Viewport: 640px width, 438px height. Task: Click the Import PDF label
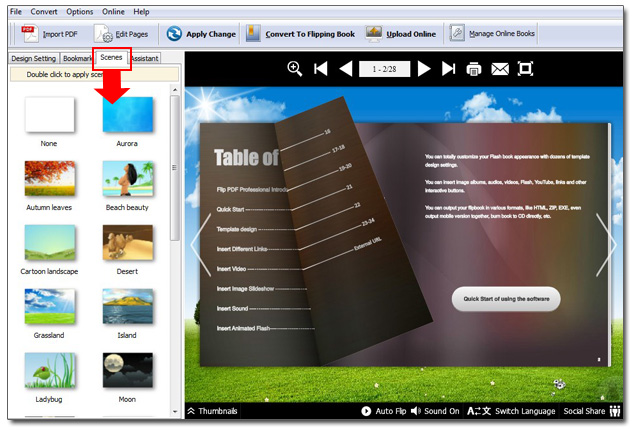click(60, 34)
